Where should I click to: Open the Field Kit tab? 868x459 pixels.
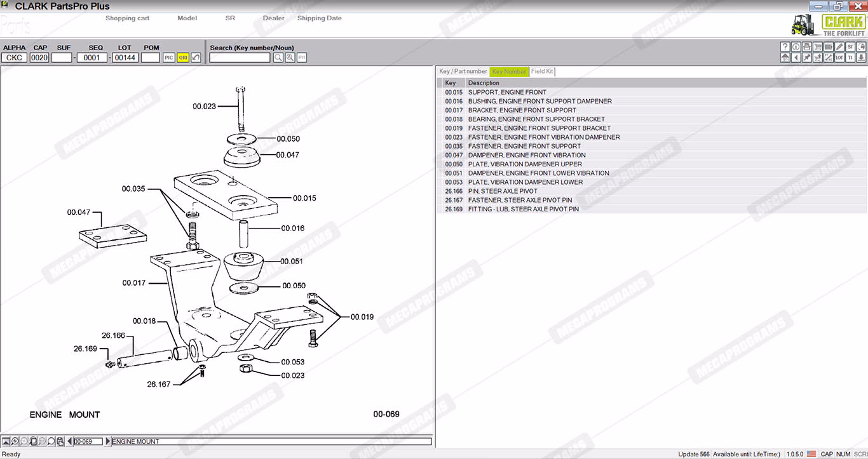point(542,72)
